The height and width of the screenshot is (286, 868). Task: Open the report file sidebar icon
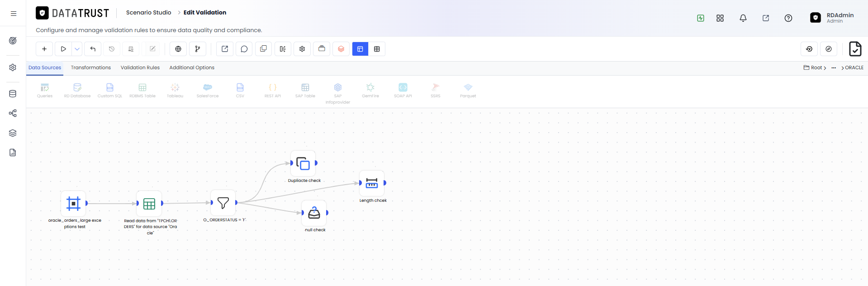(x=13, y=153)
